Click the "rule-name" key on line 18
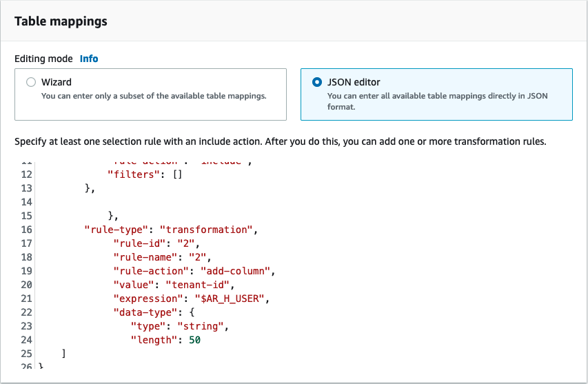This screenshot has width=588, height=384. pyautogui.click(x=143, y=257)
